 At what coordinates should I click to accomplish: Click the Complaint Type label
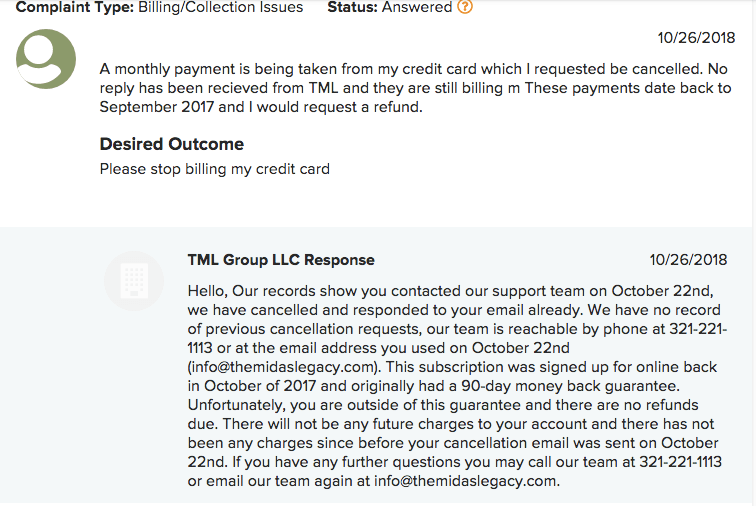pos(75,7)
